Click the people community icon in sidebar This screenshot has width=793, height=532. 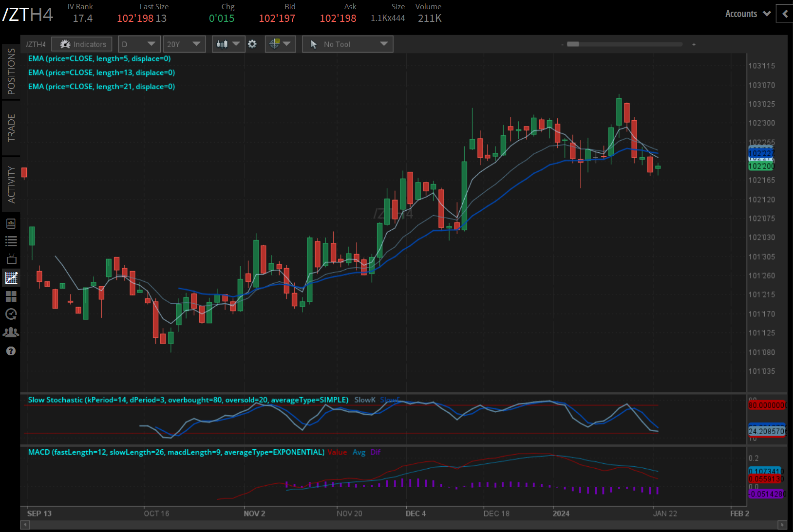(x=11, y=332)
